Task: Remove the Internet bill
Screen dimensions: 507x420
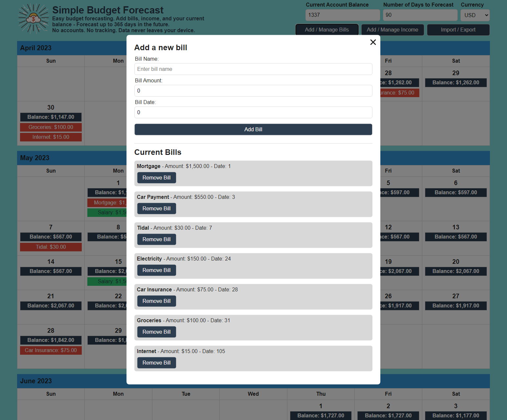Action: click(157, 363)
